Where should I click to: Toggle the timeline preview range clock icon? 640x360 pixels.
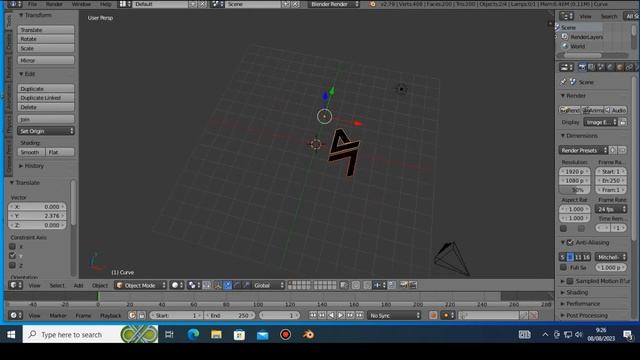click(132, 315)
